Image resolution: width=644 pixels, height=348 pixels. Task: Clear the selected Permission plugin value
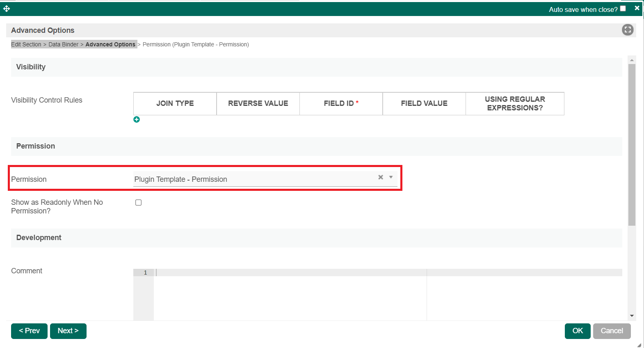pyautogui.click(x=381, y=177)
